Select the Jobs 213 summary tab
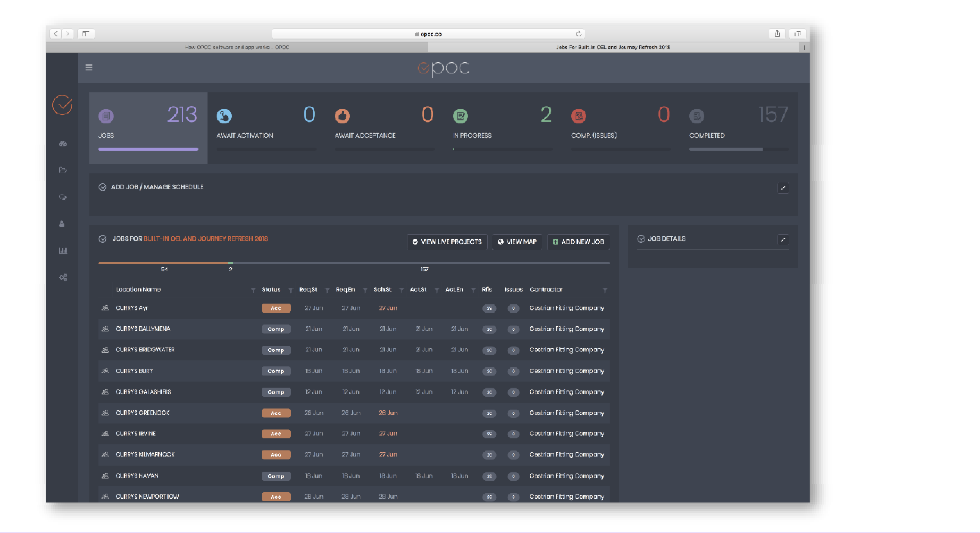Image resolution: width=980 pixels, height=533 pixels. point(148,128)
